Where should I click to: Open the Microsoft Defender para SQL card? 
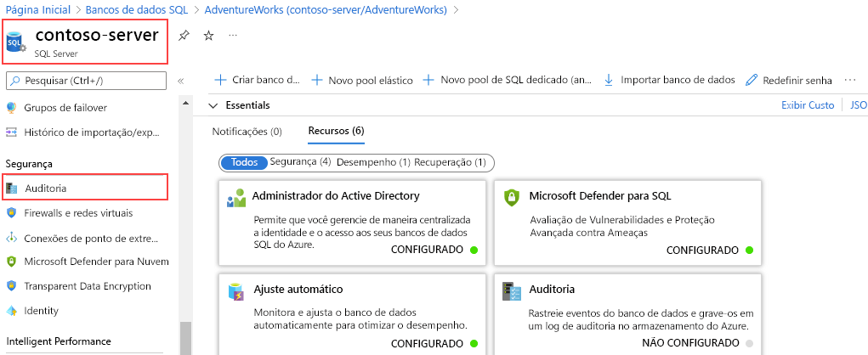(627, 223)
